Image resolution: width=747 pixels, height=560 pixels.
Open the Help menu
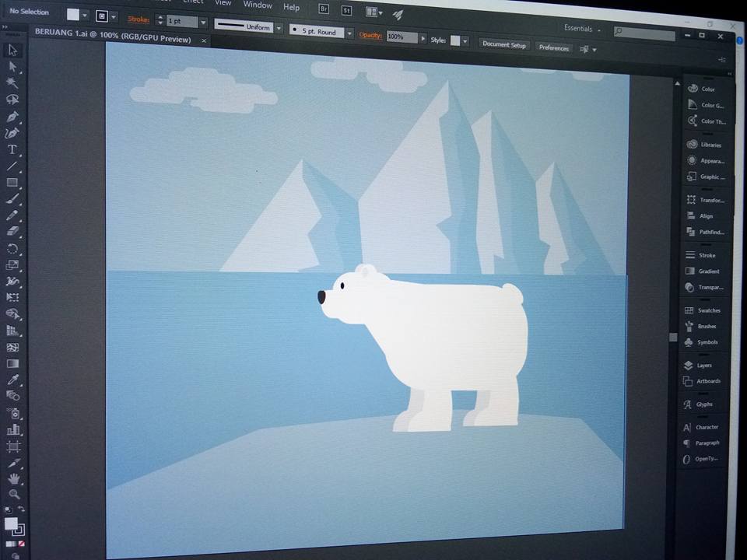[291, 7]
